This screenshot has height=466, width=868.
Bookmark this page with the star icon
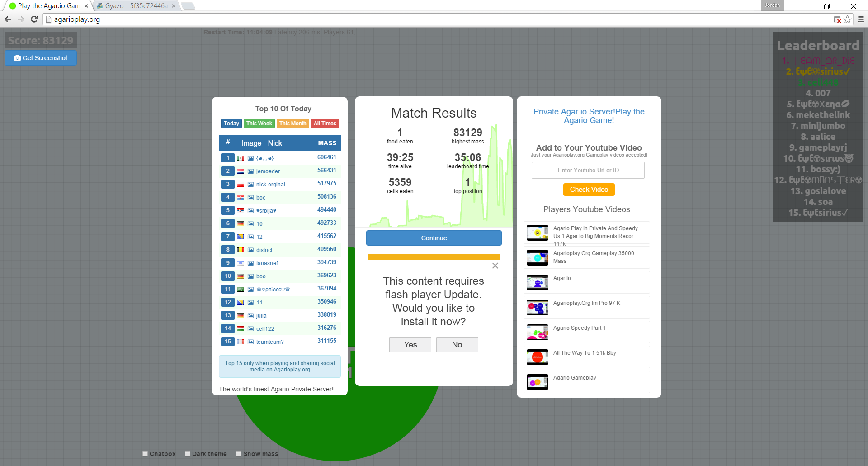click(848, 19)
